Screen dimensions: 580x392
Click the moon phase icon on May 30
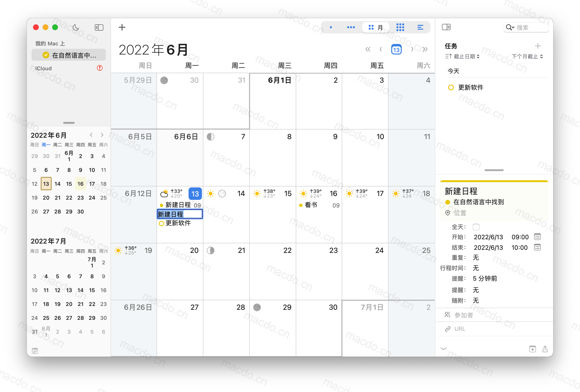(x=164, y=80)
